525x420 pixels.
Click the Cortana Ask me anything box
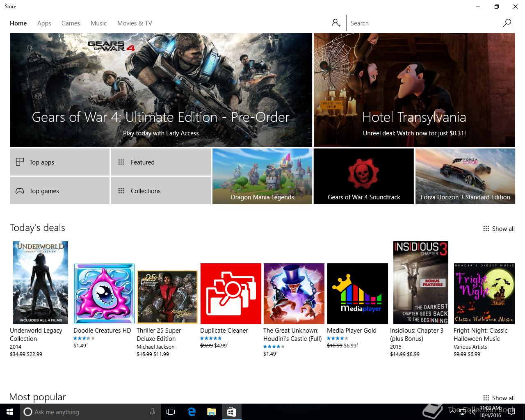coord(89,412)
